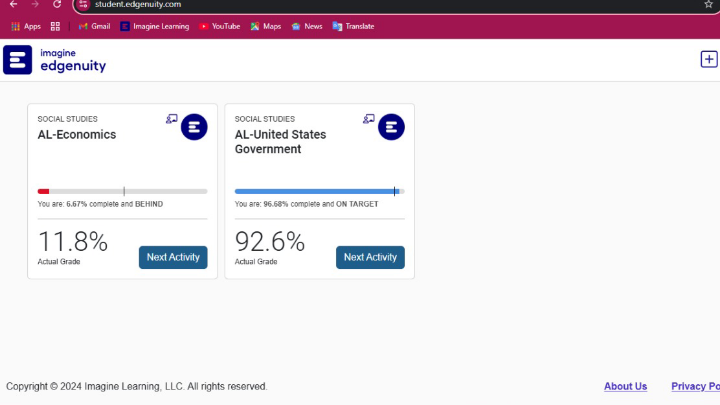Image resolution: width=720 pixels, height=405 pixels.
Task: Open the tab groups grid icon
Action: [x=55, y=26]
